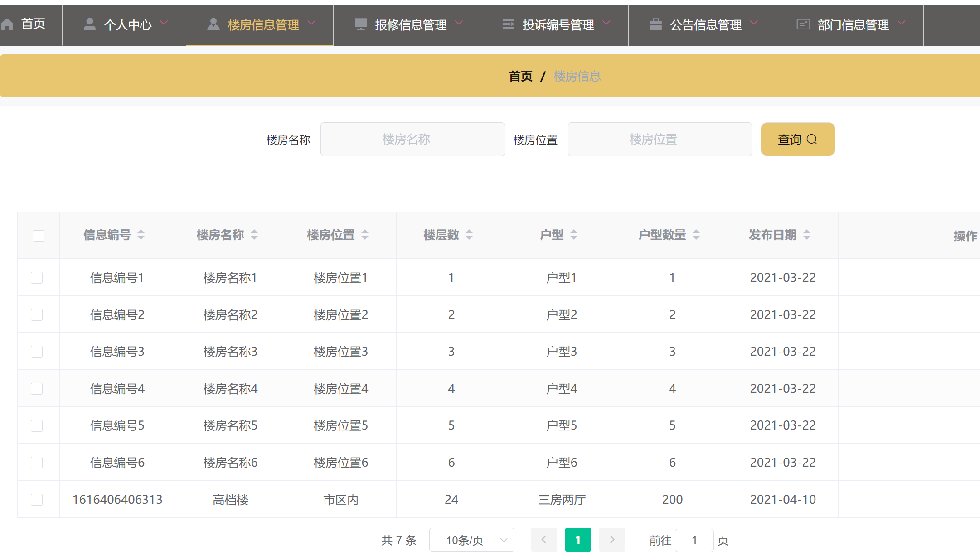
Task: Open the 投诉编号管理 menu label
Action: coord(558,25)
